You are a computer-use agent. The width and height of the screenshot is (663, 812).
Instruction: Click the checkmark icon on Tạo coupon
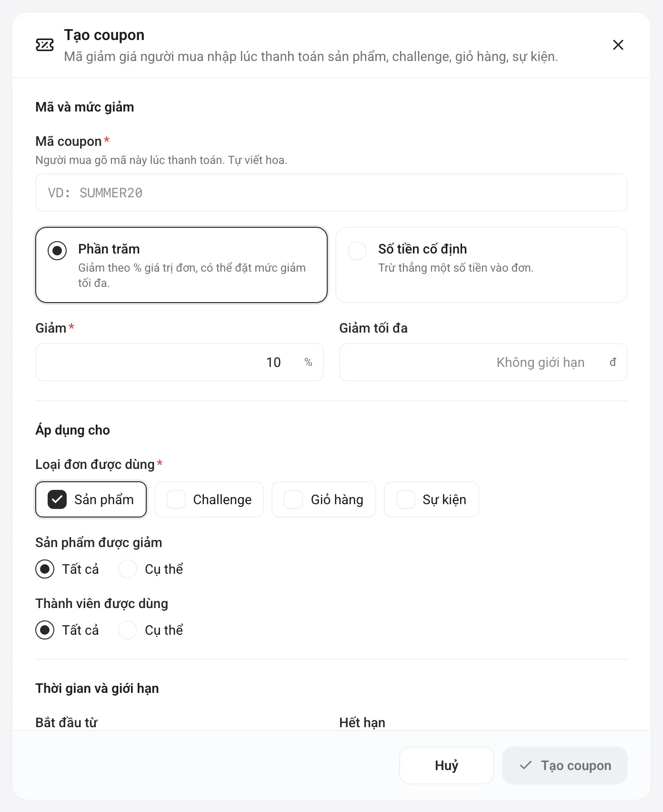tap(526, 765)
